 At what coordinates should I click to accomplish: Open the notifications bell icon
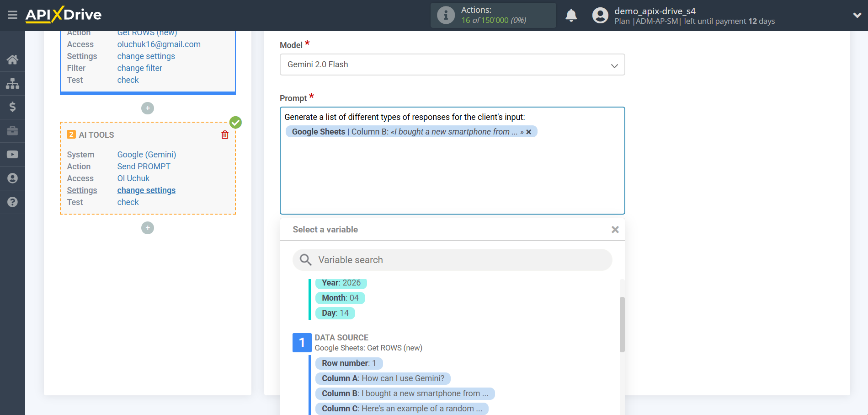(x=571, y=15)
